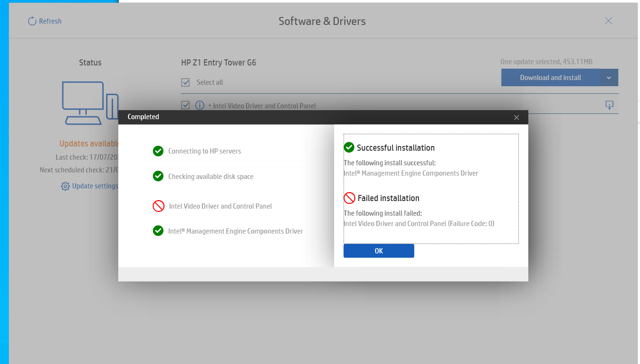Click the Successful installation green check icon
This screenshot has width=640, height=364.
click(349, 148)
